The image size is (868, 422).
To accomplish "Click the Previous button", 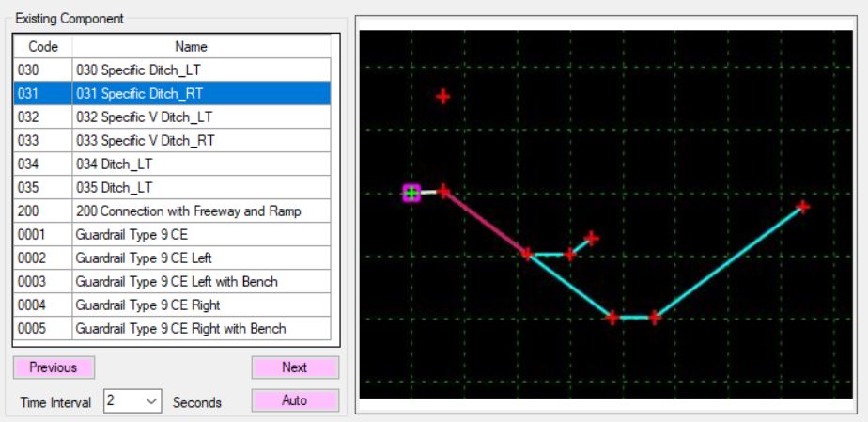I will point(54,367).
